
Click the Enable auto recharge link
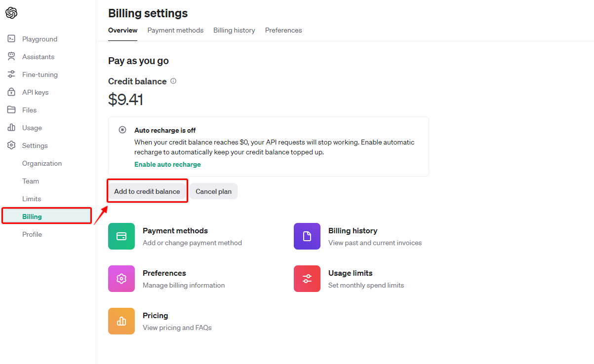pyautogui.click(x=167, y=164)
